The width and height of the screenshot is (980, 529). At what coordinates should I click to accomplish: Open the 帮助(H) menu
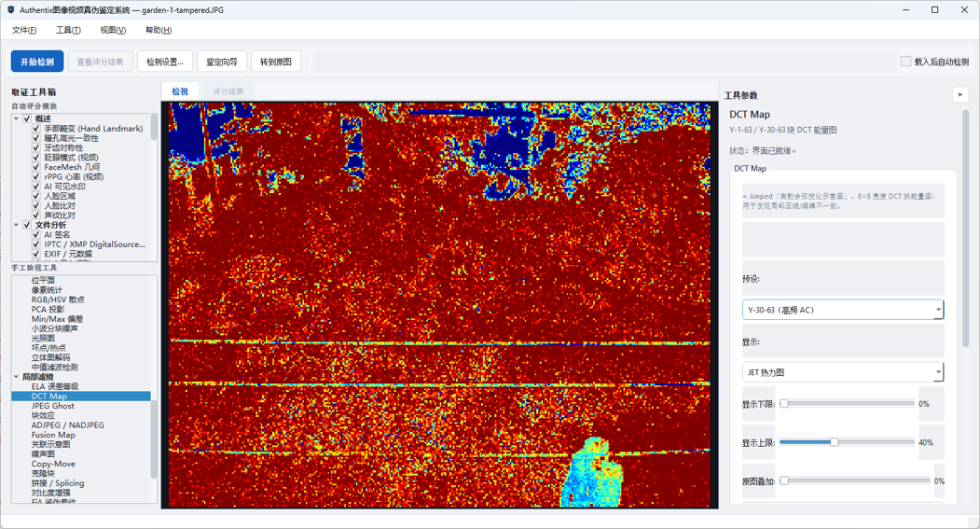pyautogui.click(x=159, y=30)
